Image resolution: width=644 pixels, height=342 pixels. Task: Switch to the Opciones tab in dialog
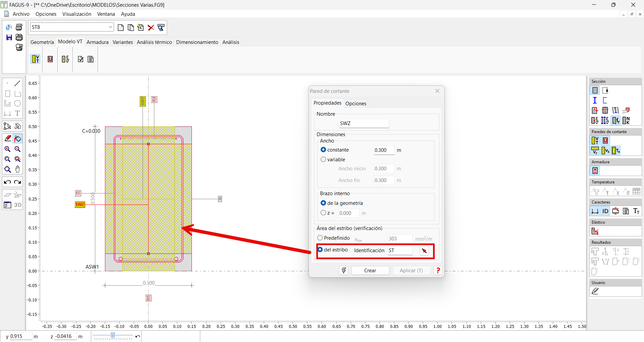tap(356, 103)
